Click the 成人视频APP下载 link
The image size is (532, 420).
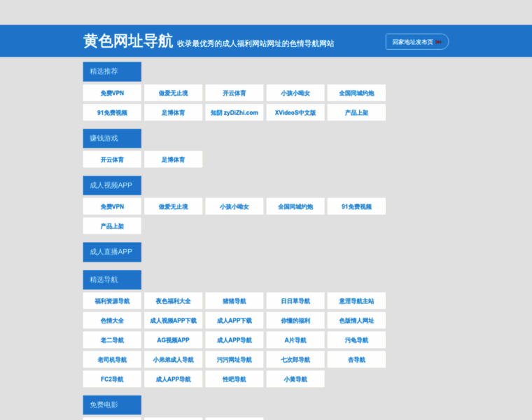pyautogui.click(x=174, y=321)
